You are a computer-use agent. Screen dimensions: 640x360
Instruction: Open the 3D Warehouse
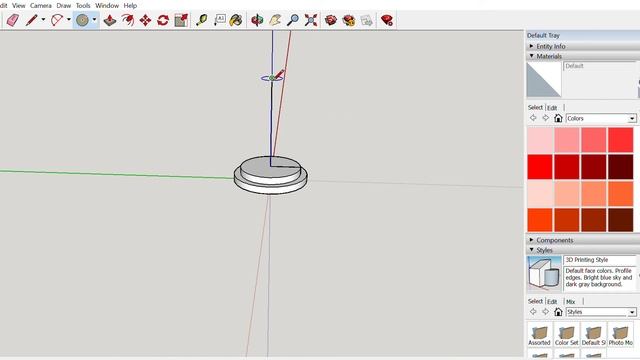(331, 20)
